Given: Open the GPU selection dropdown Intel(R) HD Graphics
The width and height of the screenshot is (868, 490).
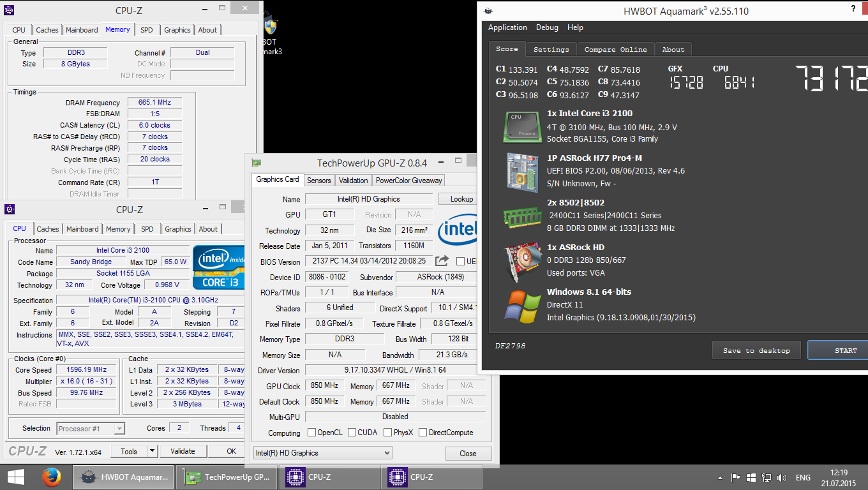Looking at the screenshot, I should tap(322, 453).
